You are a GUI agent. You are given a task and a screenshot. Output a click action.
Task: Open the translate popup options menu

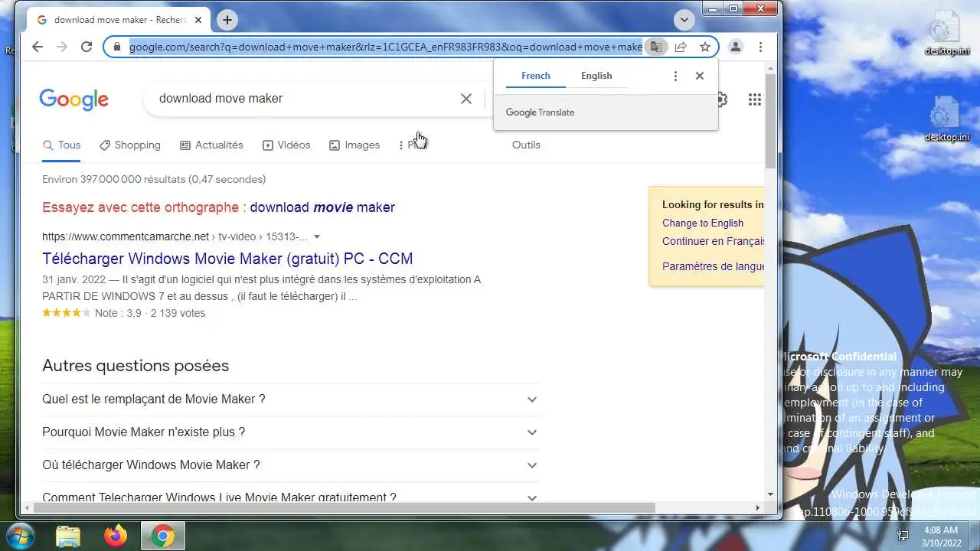tap(675, 76)
